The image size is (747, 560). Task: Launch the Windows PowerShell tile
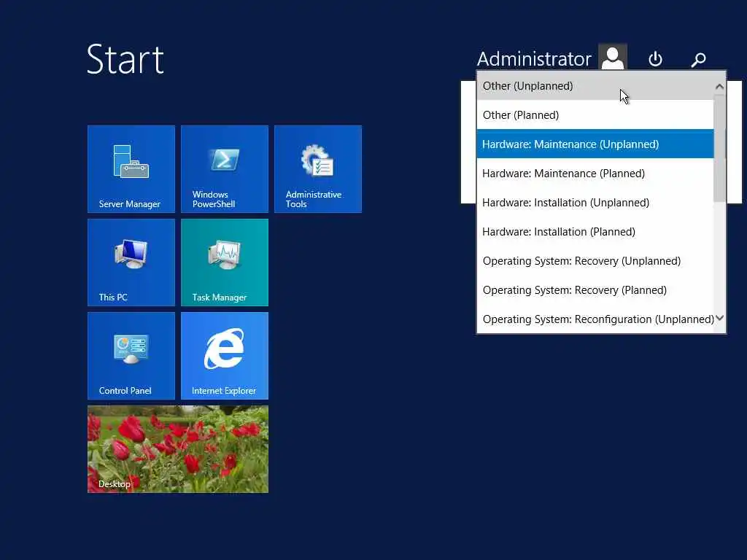tap(225, 169)
